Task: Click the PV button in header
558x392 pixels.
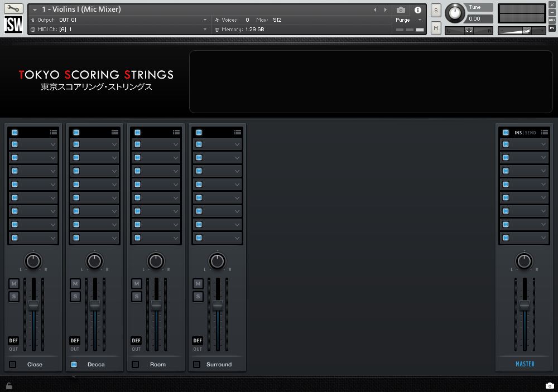Action: (552, 28)
